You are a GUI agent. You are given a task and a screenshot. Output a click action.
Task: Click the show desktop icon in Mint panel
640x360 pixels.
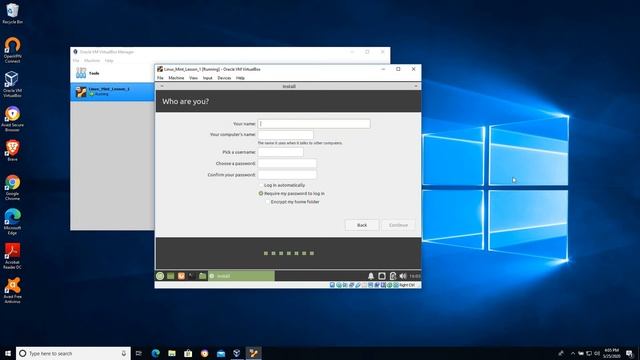tap(171, 276)
